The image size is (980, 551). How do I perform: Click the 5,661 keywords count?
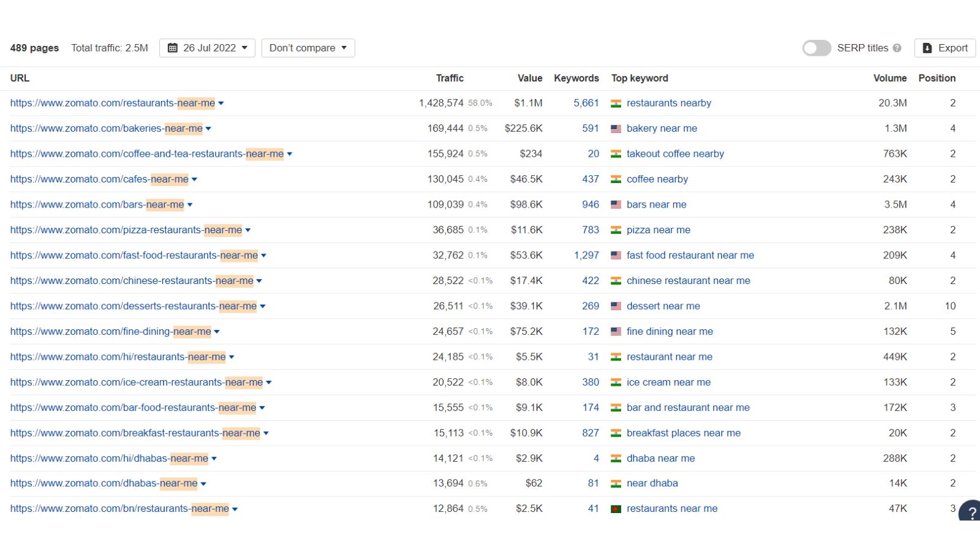[586, 103]
